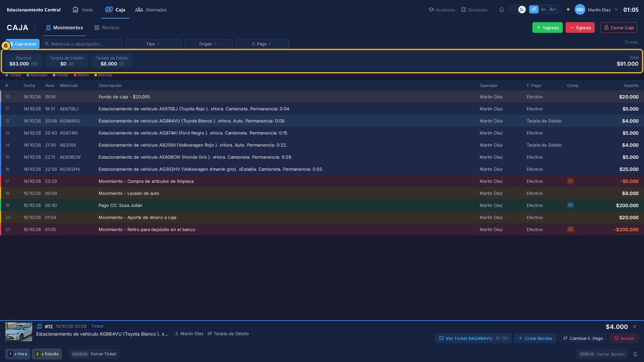Close the movement detail panel
Viewport: 644px width, 362px height.
pos(635,327)
